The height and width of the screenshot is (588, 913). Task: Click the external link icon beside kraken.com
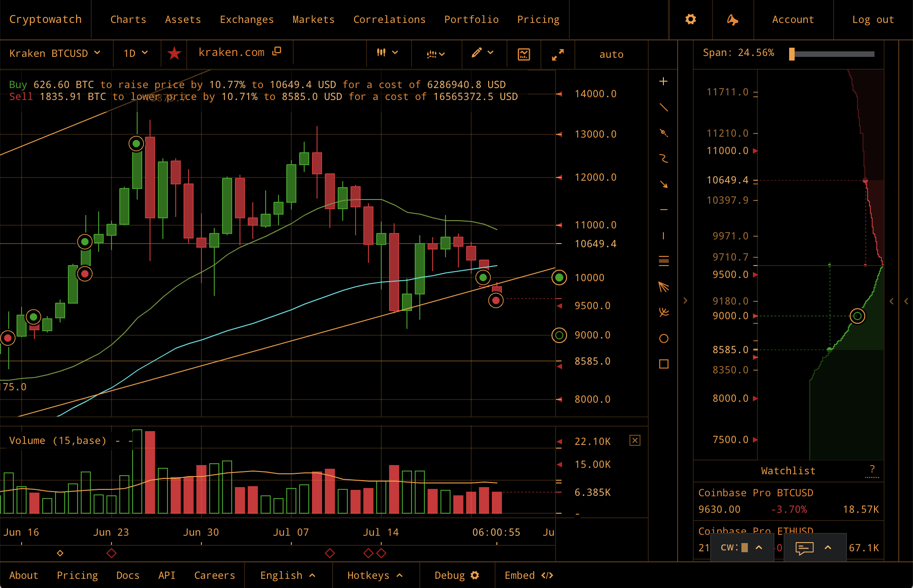(x=277, y=51)
